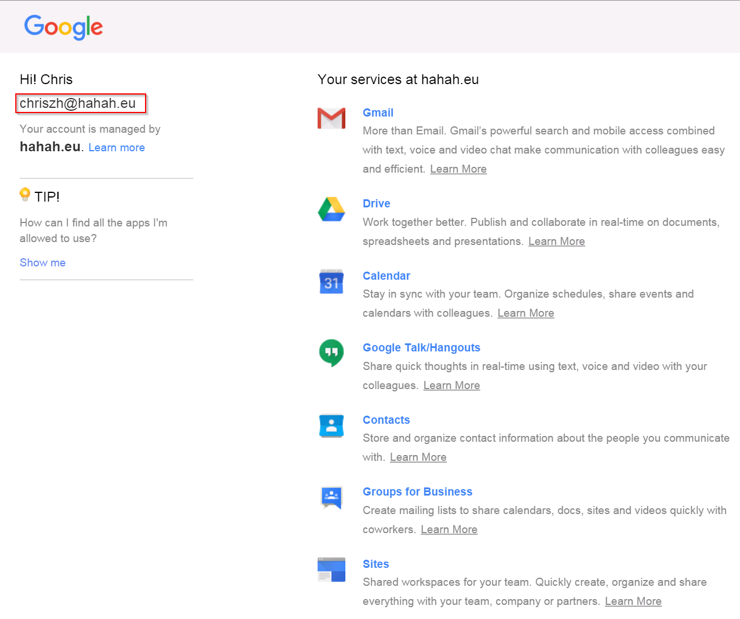Click the green Hangouts speech bubble icon

(331, 353)
